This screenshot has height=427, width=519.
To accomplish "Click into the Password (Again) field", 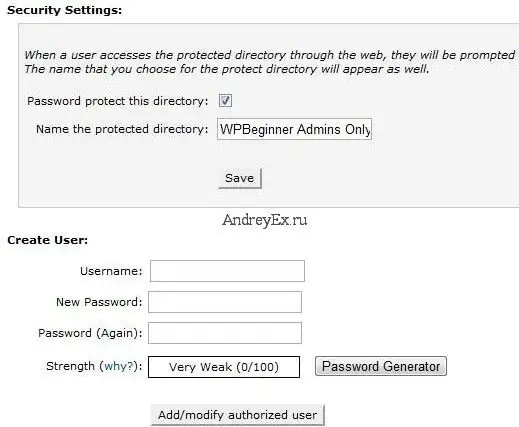I will click(225, 333).
